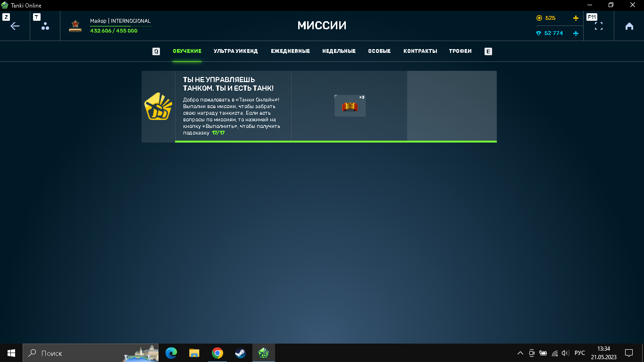This screenshot has height=362, width=644.
Task: Go to the ОСОБЫЕ tab
Action: coord(379,51)
